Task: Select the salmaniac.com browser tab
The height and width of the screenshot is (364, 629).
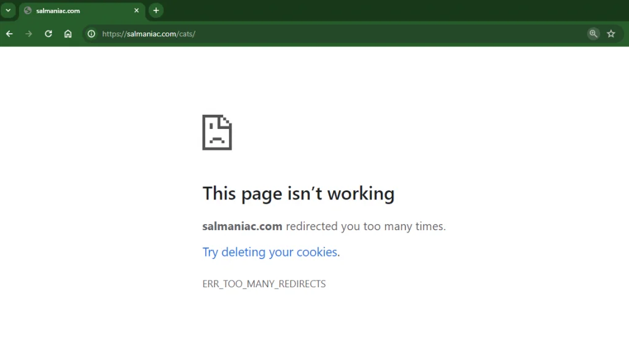Action: (x=82, y=11)
